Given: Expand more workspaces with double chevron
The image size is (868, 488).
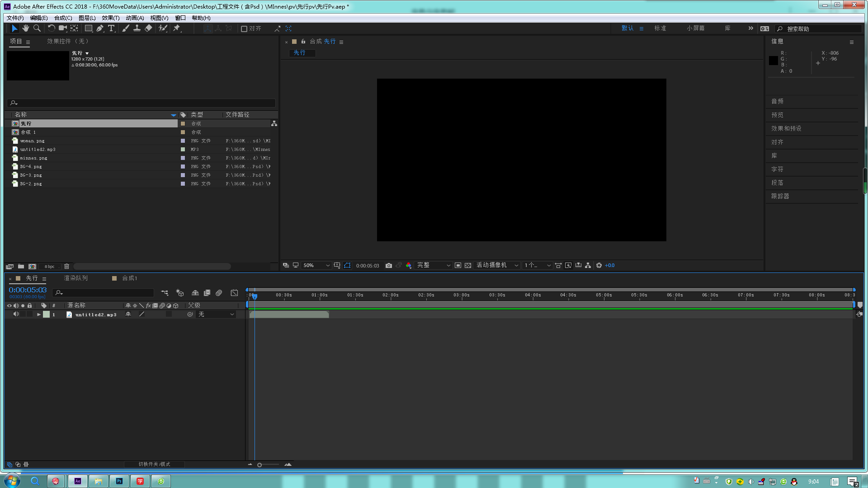Looking at the screenshot, I should coord(750,28).
